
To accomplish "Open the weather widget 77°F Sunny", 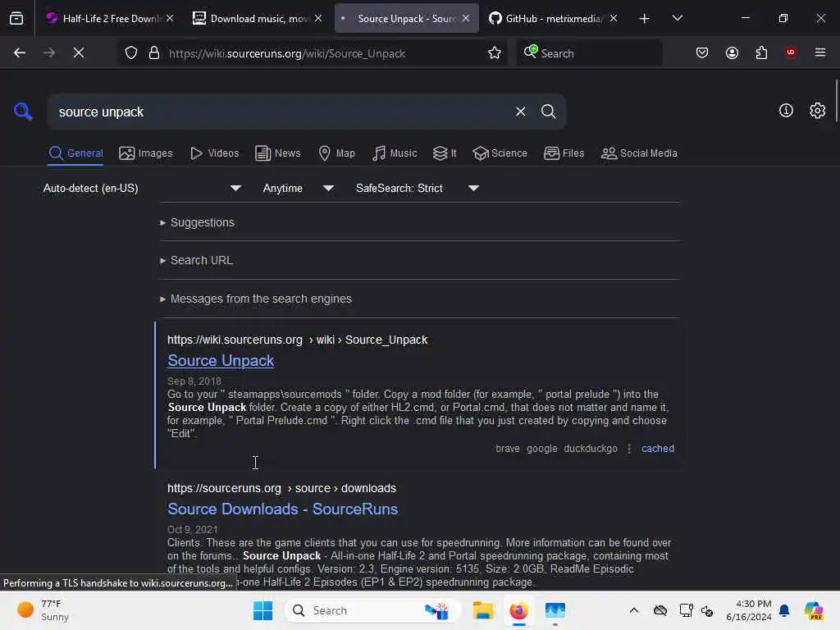I will coord(43,610).
